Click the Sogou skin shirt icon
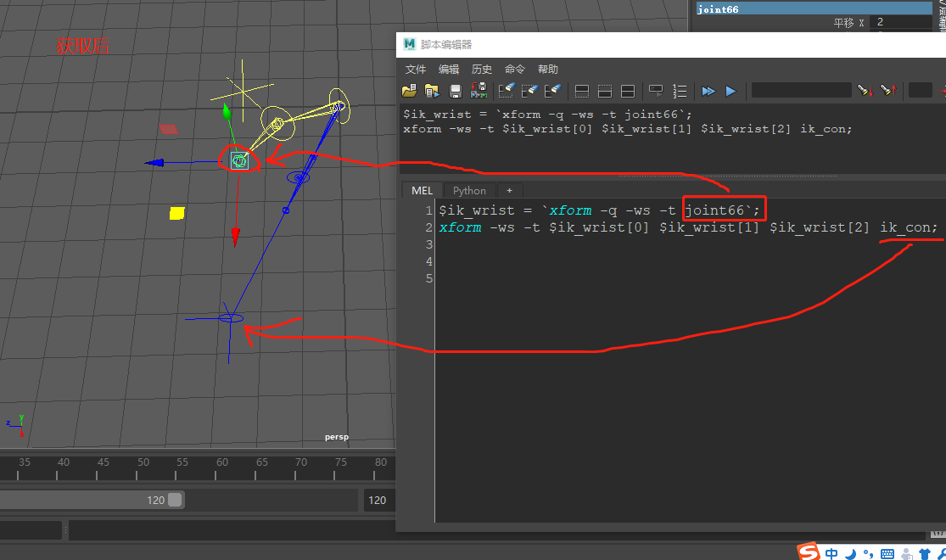This screenshot has width=946, height=560. [925, 554]
